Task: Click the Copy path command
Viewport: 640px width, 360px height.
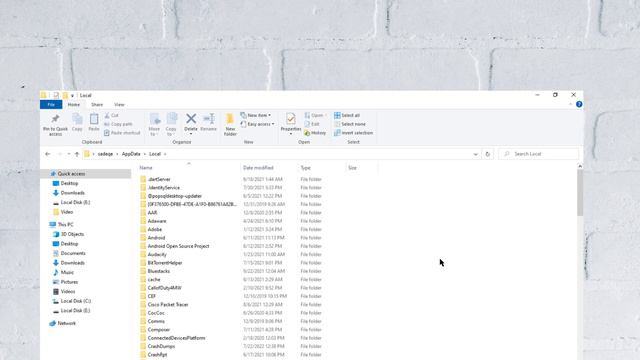Action: (118, 124)
